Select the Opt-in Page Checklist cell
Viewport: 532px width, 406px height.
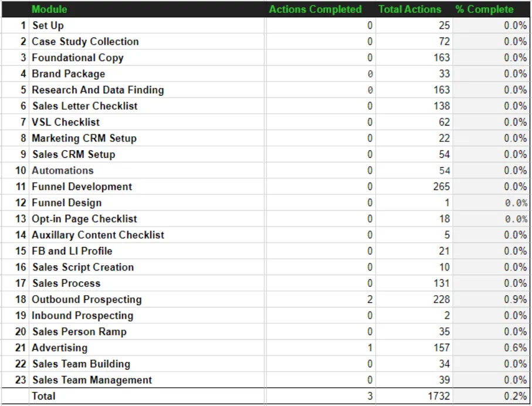tap(147, 219)
